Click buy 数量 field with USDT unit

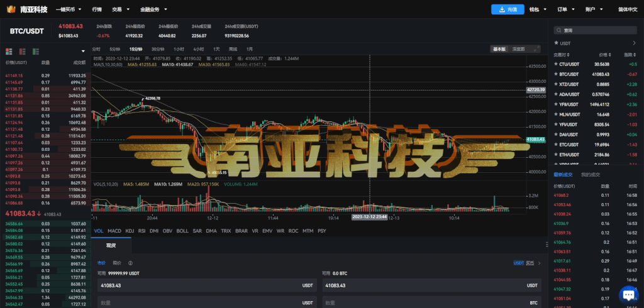pos(207,303)
